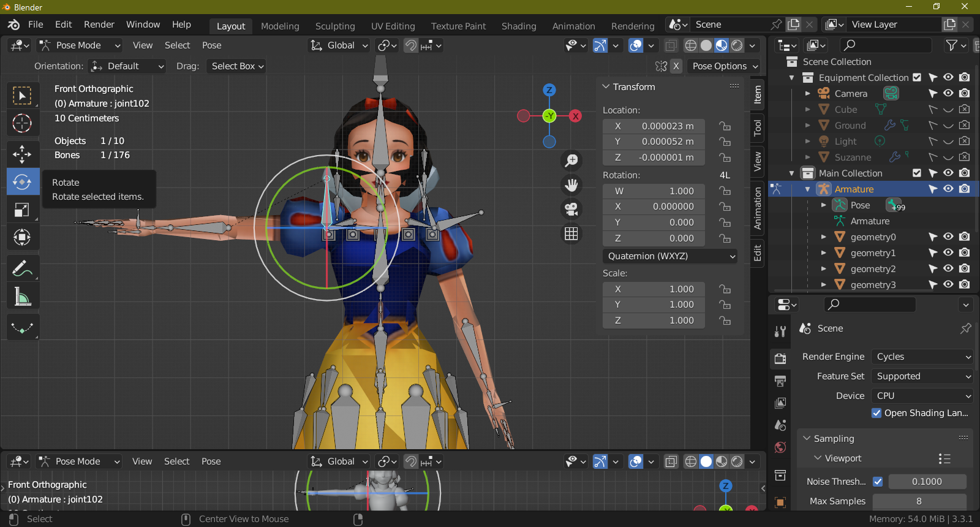
Task: Select the Annotate pencil tool
Action: (x=23, y=268)
